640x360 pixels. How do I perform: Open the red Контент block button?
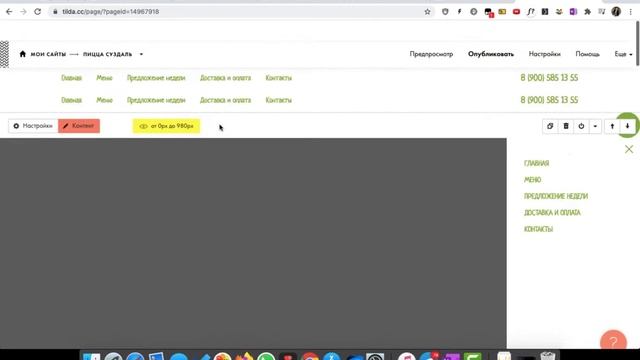click(x=79, y=126)
